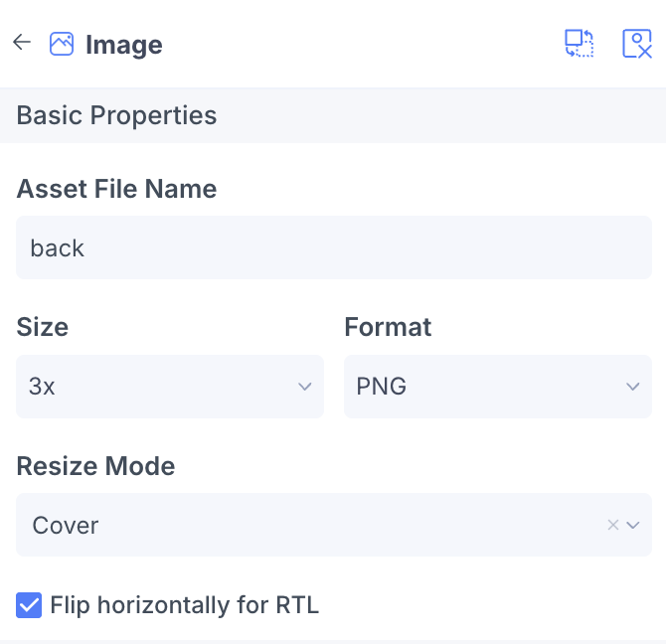Click the remove image icon with X

coord(636,44)
